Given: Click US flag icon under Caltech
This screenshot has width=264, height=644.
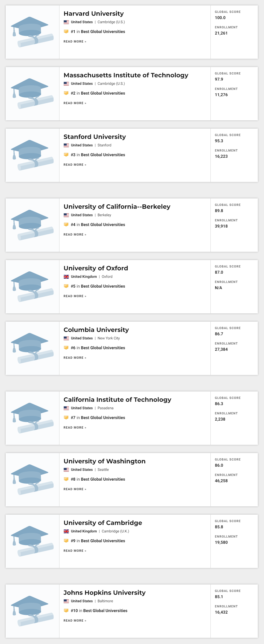Looking at the screenshot, I should tap(66, 408).
